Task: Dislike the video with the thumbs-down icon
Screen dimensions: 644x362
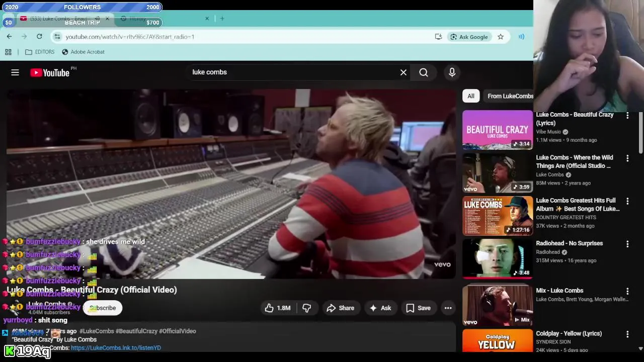Action: pyautogui.click(x=306, y=308)
